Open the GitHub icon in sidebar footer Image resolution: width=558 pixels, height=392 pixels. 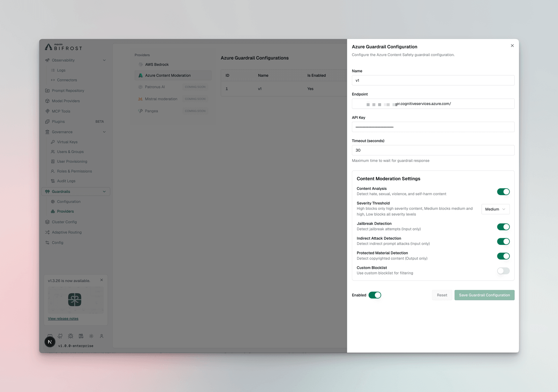[x=60, y=336]
